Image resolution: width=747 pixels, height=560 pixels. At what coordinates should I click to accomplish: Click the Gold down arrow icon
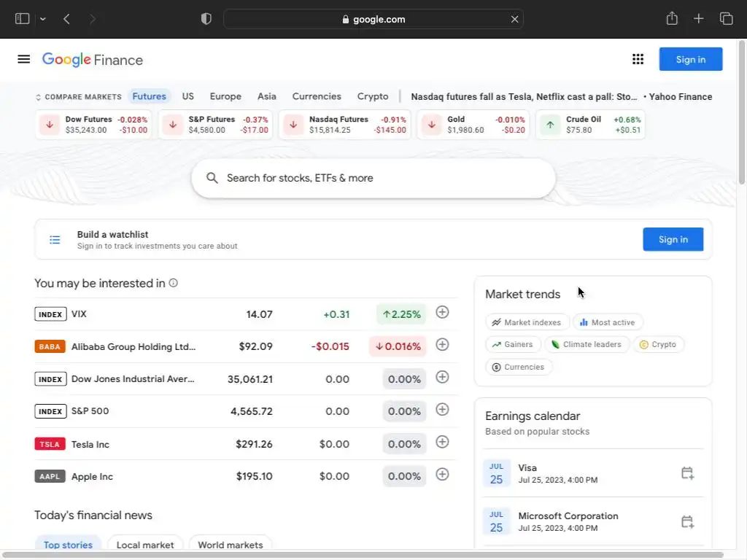pos(432,125)
